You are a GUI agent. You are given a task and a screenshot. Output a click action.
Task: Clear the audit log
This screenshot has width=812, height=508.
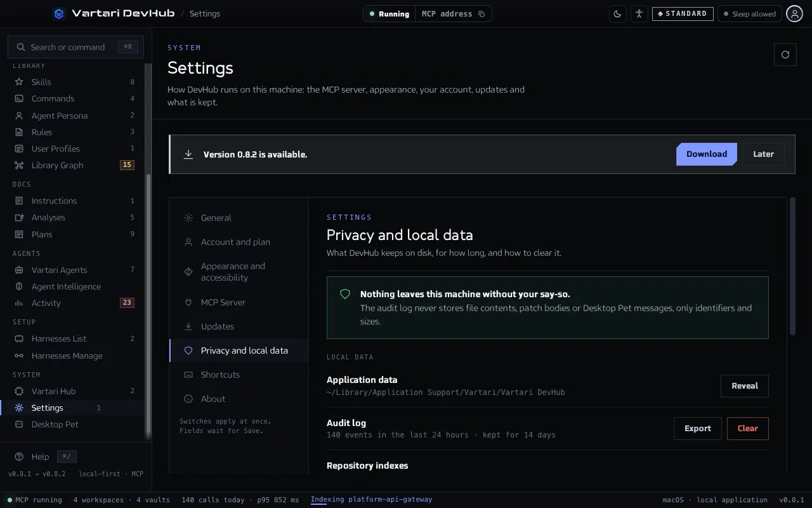pos(748,429)
